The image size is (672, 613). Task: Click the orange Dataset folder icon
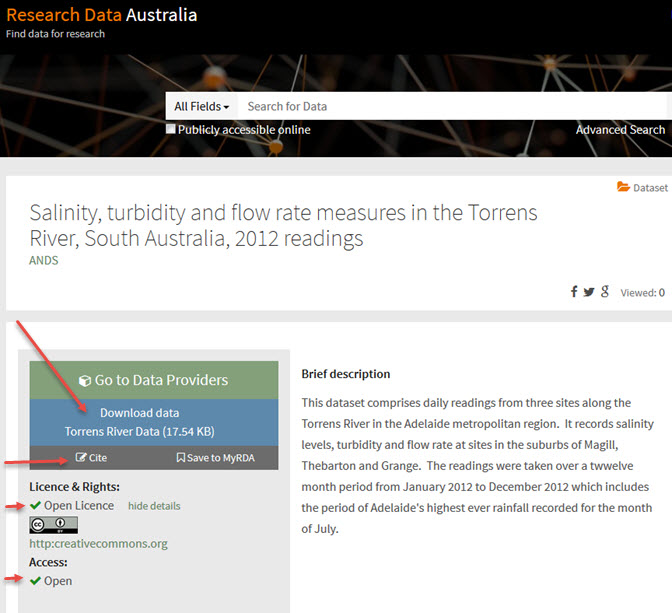[x=623, y=187]
